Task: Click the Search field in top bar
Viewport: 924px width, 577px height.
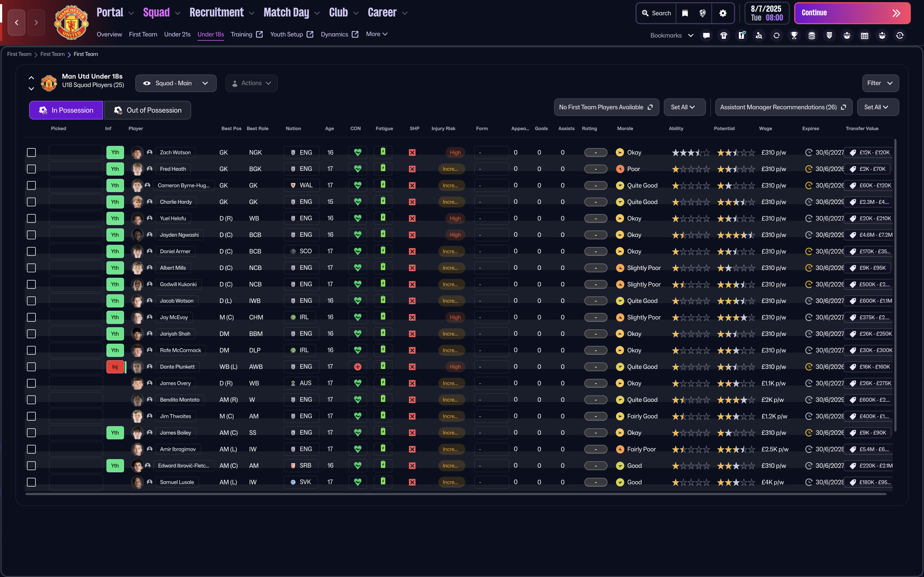Action: tap(656, 13)
